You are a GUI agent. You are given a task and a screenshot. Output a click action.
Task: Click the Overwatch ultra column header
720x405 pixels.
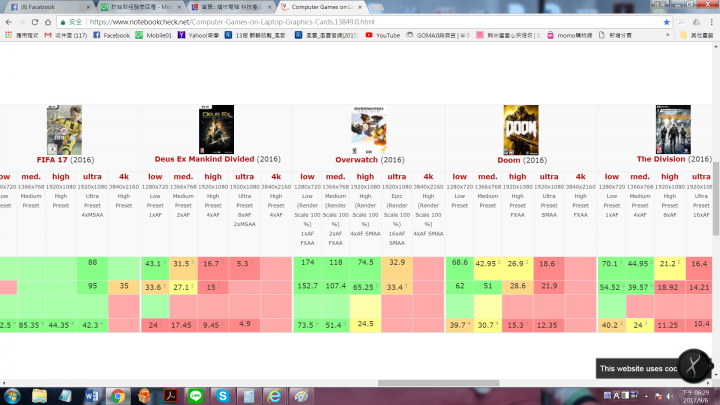tap(397, 176)
